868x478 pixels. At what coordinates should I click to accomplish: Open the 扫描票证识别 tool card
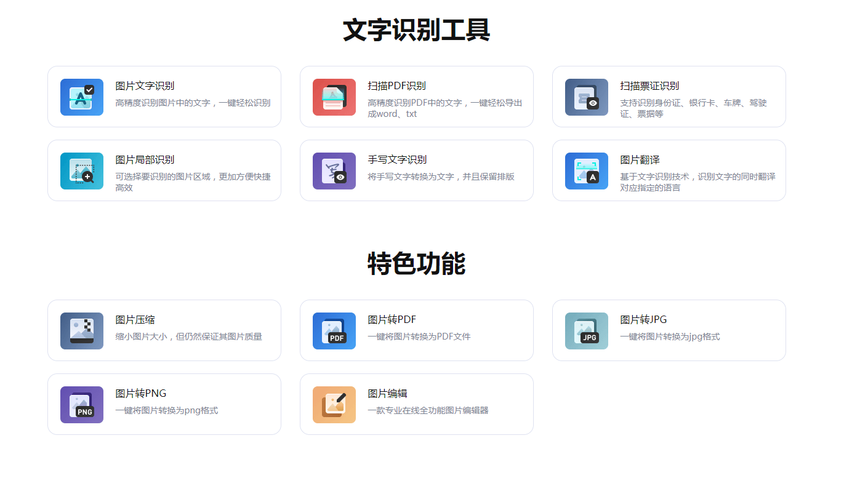pos(669,97)
